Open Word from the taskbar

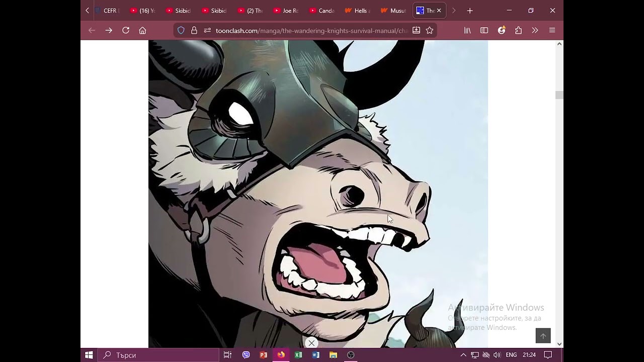point(316,355)
